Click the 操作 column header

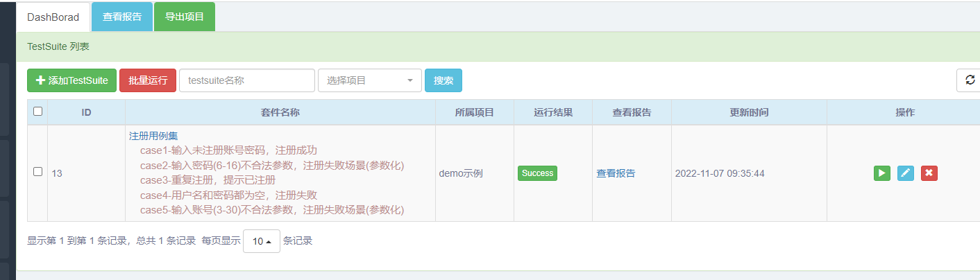tap(905, 112)
